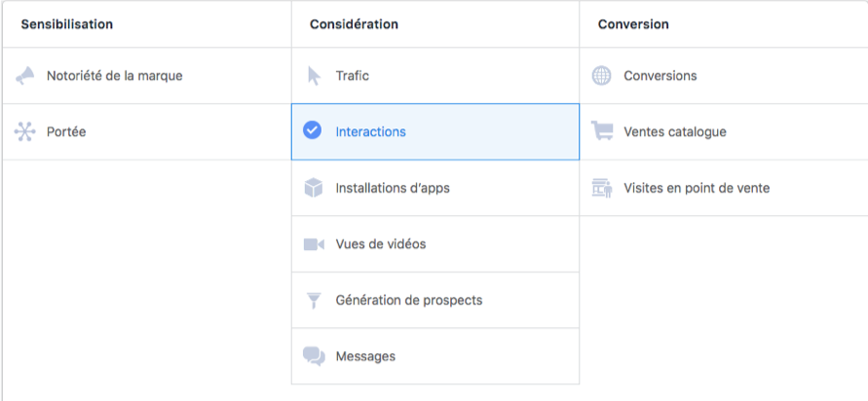Click the megaphone icon for brand awareness
The height and width of the screenshot is (401, 868).
[x=25, y=76]
